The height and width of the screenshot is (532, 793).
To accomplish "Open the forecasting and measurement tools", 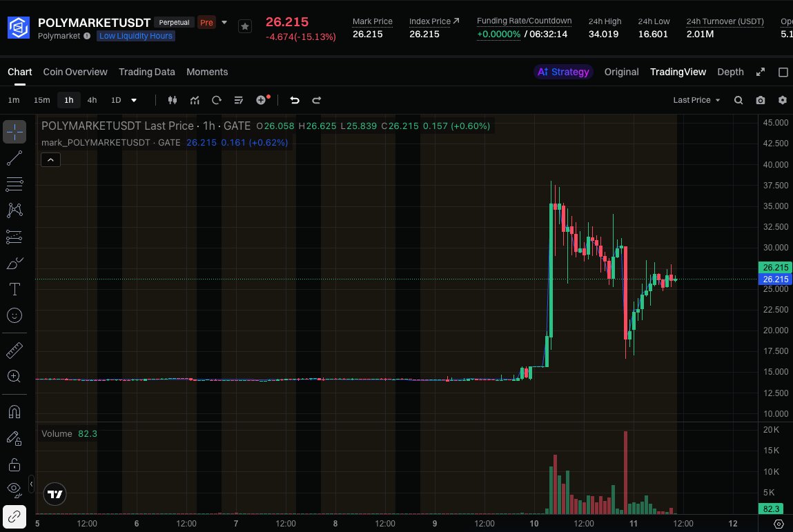I will pos(14,237).
